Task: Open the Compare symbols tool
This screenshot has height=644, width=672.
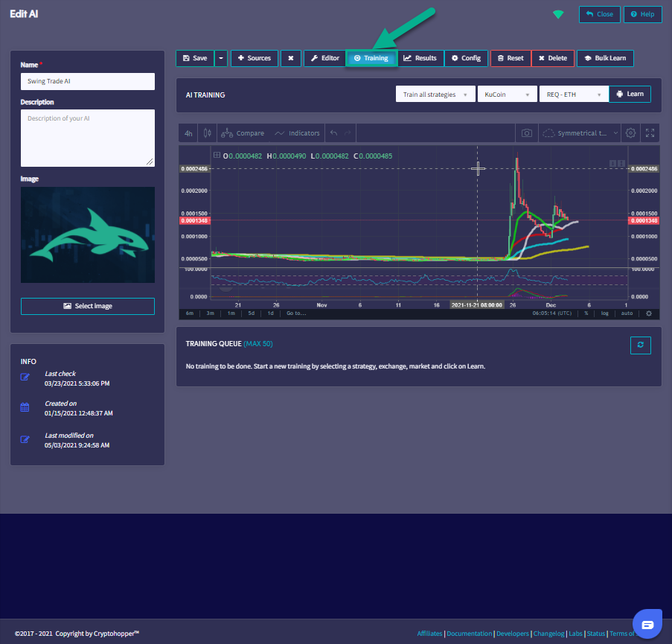Action: pos(243,133)
